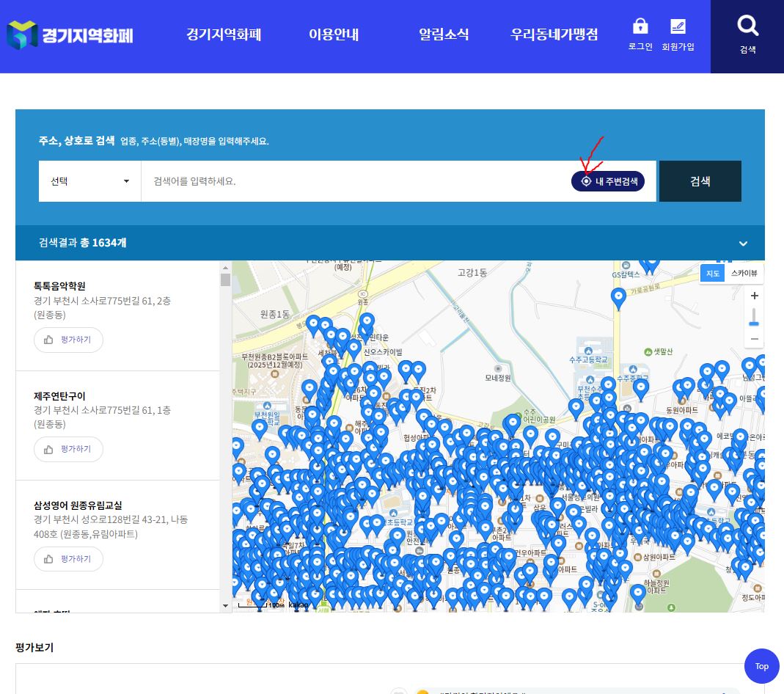This screenshot has width=784, height=694.
Task: Click the 수주고등학교 map label
Action: point(588,359)
